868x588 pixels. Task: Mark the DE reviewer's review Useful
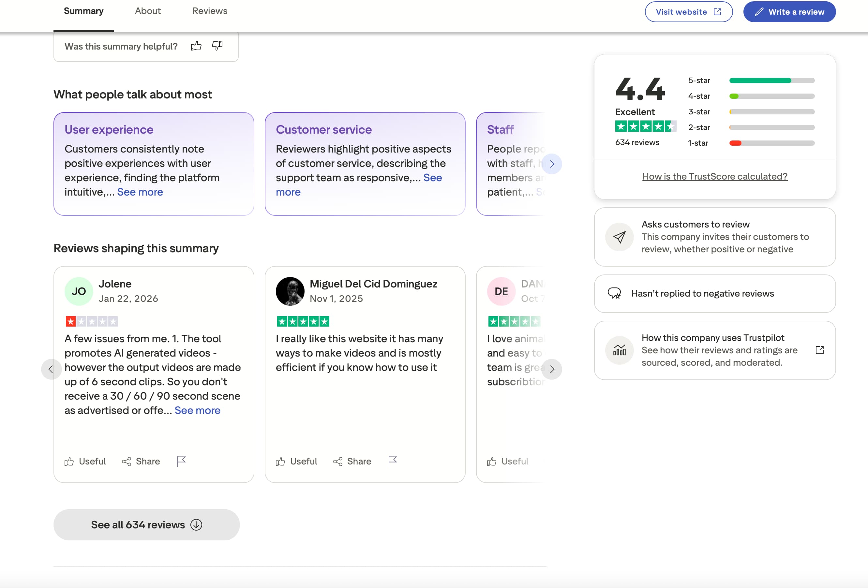tap(508, 462)
